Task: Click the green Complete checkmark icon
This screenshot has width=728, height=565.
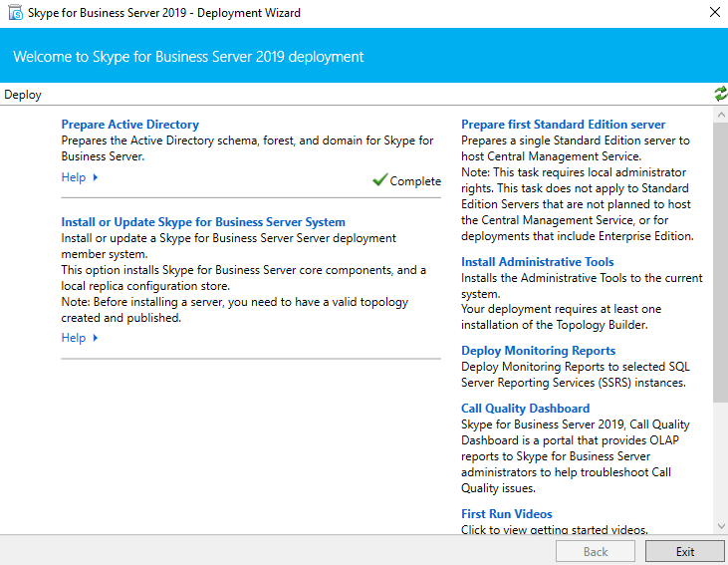Action: tap(379, 179)
